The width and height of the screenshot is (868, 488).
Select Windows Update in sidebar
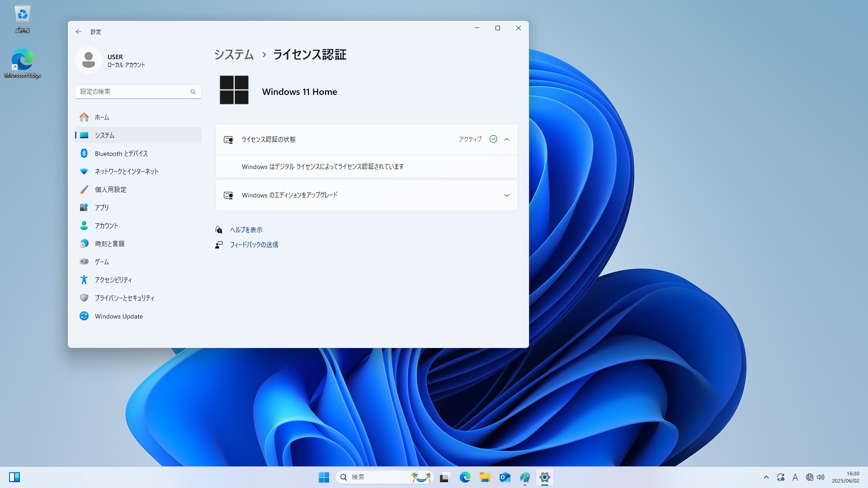pos(138,316)
